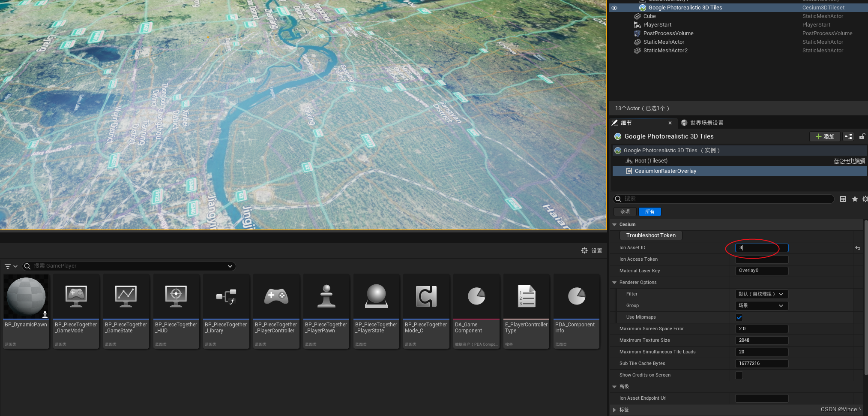Click the component hierarchy icon beside 添加 button
Viewport: 868px width, 416px height.
pos(848,136)
